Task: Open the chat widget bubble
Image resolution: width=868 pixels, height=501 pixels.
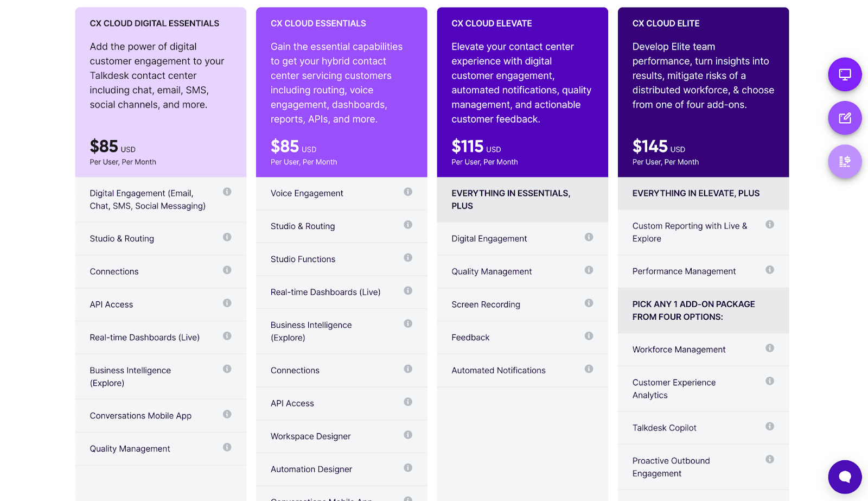Action: 845,477
